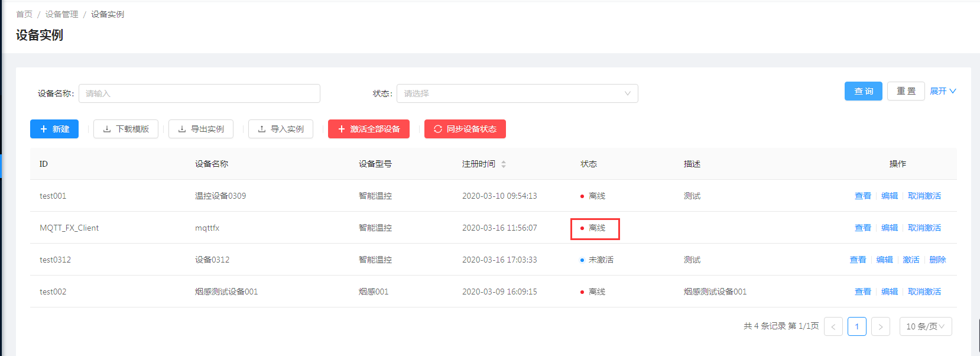The height and width of the screenshot is (356, 980).
Task: Click the 重置 button
Action: (x=906, y=91)
